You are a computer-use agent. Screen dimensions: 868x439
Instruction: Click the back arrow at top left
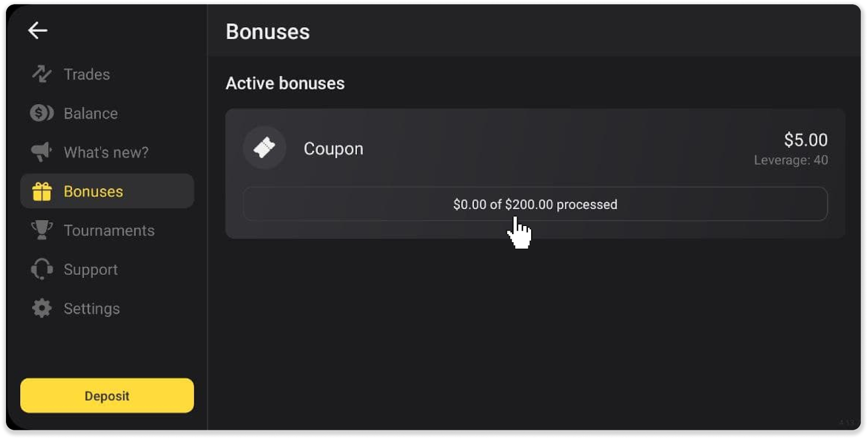coord(38,30)
